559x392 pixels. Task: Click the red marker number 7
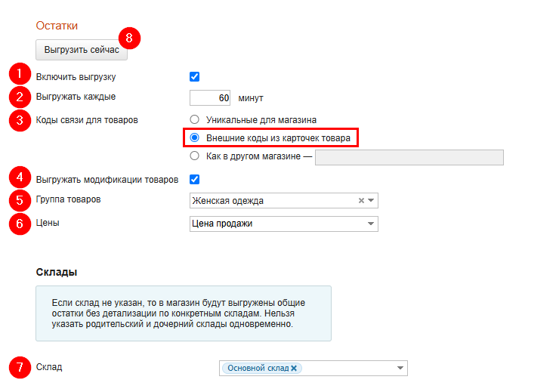coord(19,368)
